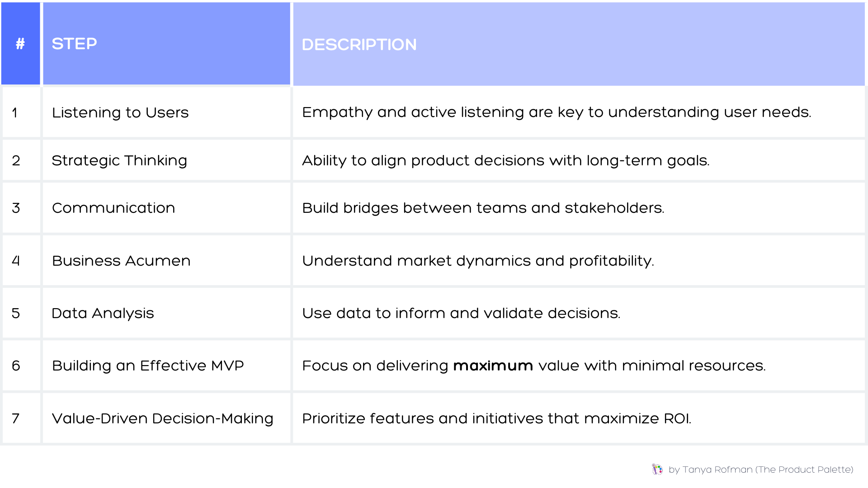Select the STEP column header
Screen dimensions: 868x488
[x=75, y=44]
